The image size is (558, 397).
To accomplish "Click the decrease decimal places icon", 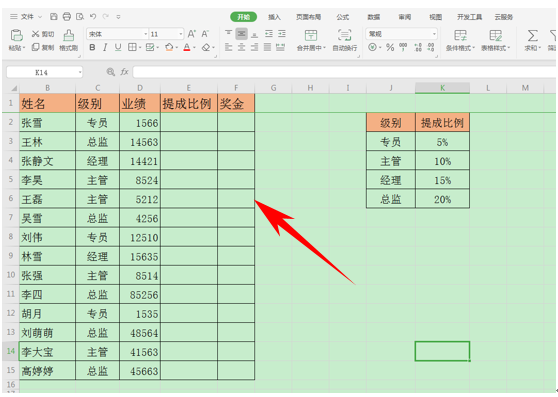I will click(431, 47).
